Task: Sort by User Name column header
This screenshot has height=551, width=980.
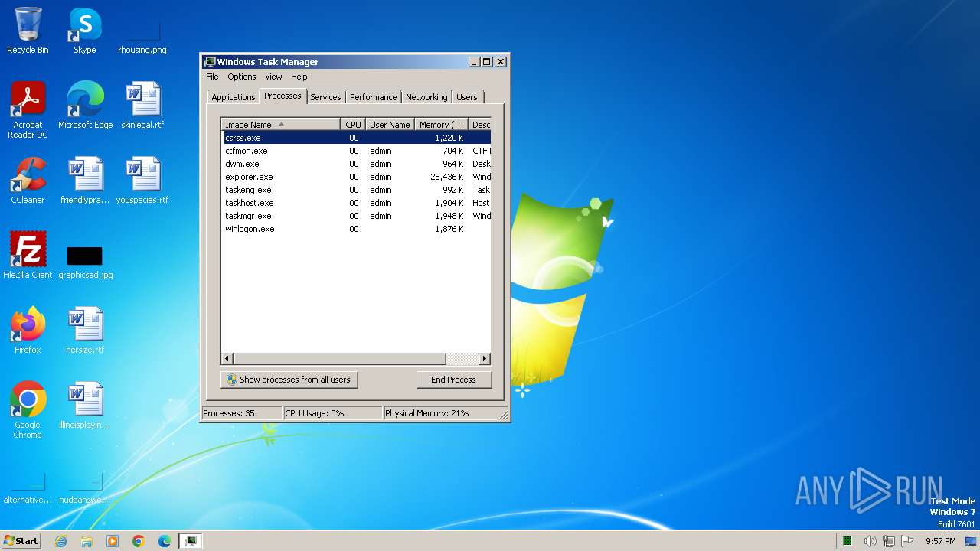Action: pyautogui.click(x=390, y=125)
